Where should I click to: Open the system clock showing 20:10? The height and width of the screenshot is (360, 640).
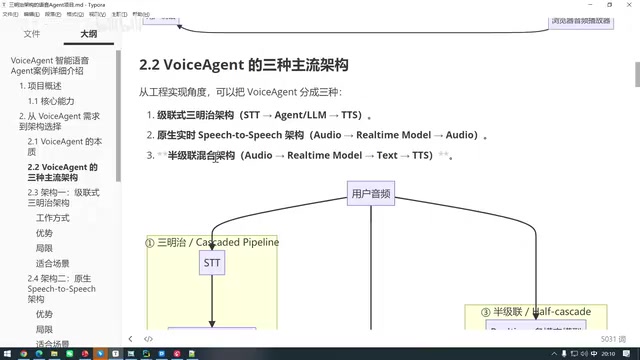(608, 353)
